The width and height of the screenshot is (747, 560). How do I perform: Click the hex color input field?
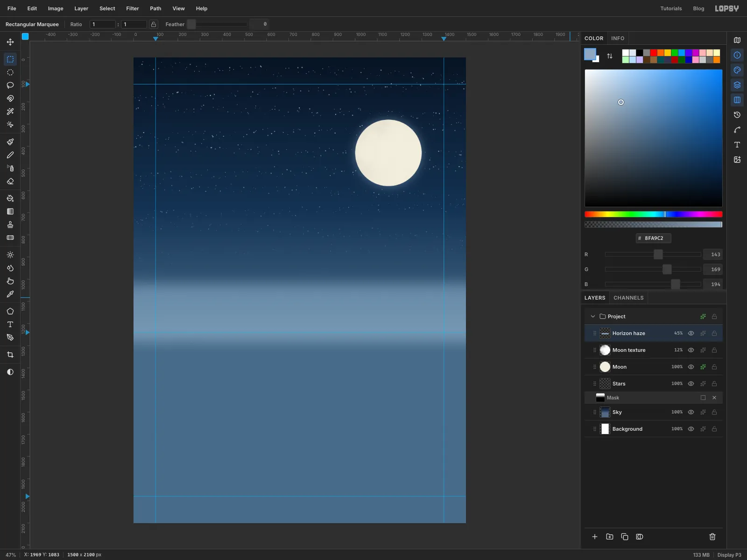click(x=654, y=238)
